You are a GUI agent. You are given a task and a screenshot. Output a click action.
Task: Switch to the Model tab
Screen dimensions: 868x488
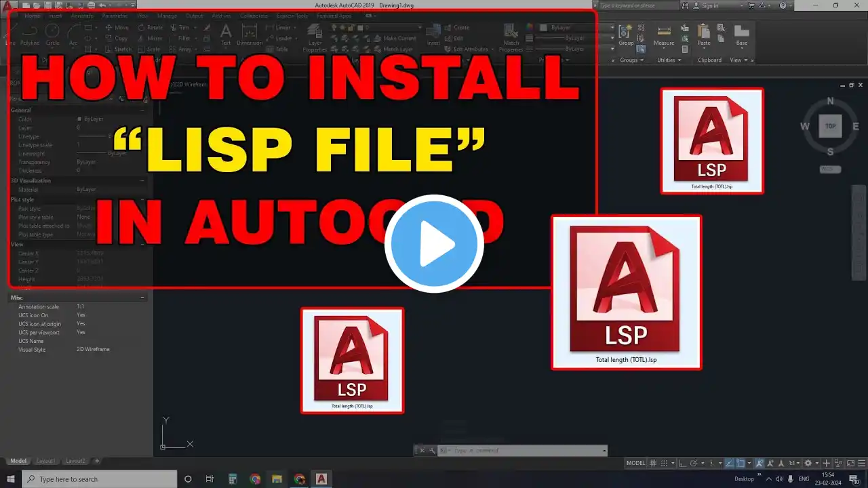pos(18,461)
